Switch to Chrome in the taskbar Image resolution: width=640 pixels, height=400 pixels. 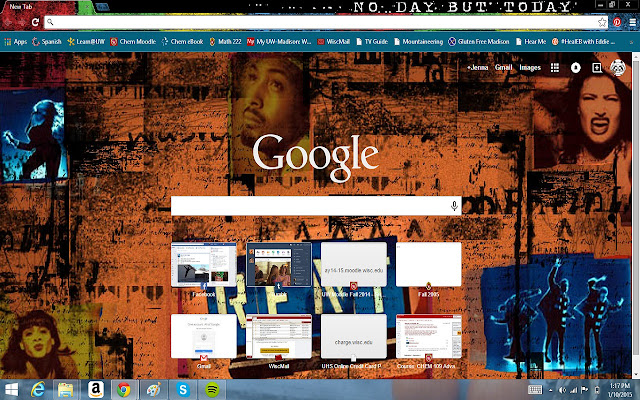[x=124, y=390]
